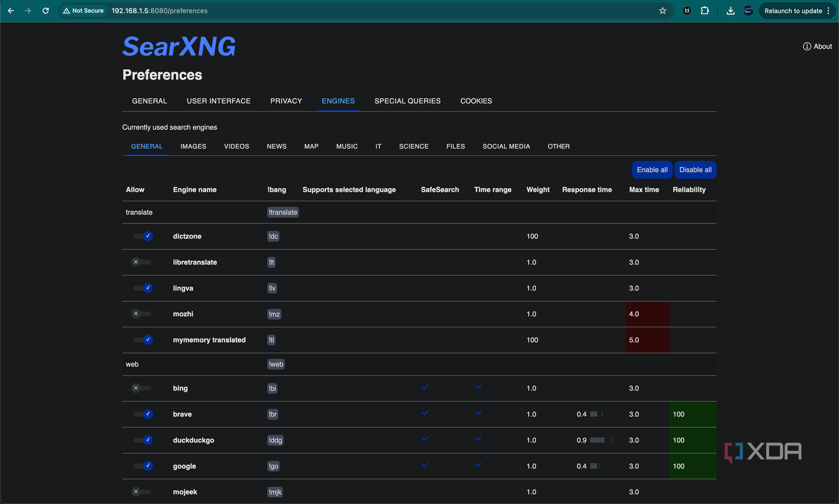Open the browser menu three dots
This screenshot has height=504, width=839.
coord(829,11)
